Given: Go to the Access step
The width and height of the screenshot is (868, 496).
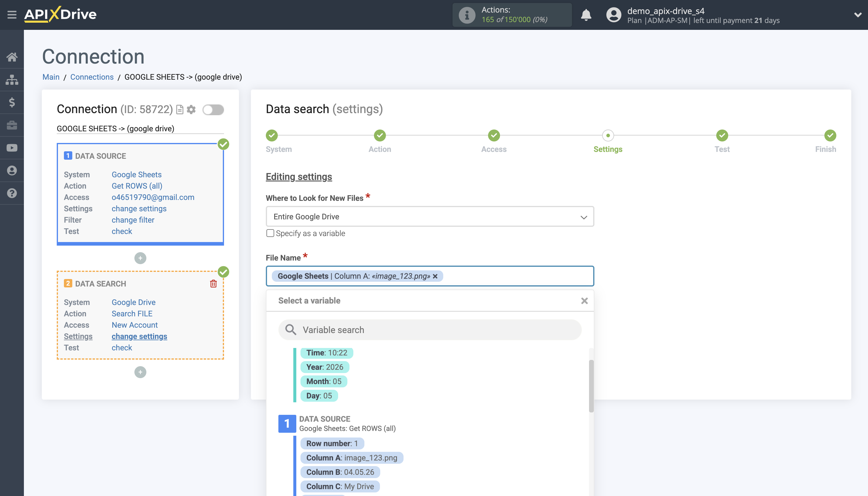Looking at the screenshot, I should 494,135.
